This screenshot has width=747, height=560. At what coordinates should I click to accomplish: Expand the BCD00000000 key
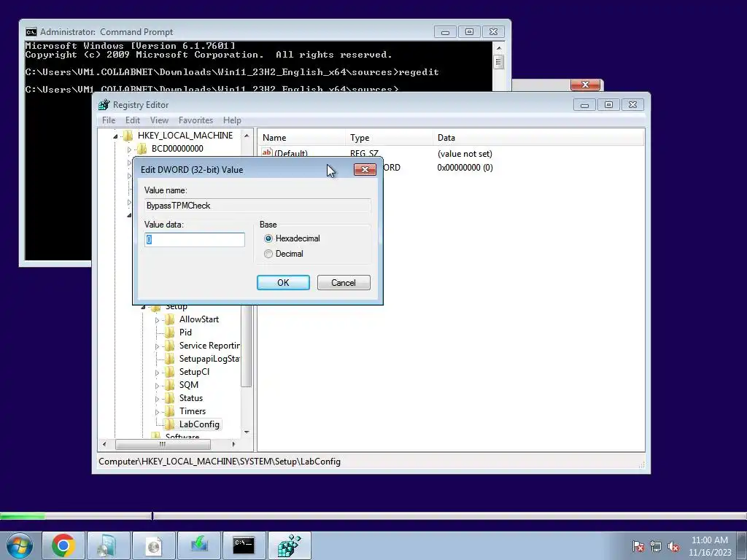click(x=129, y=149)
